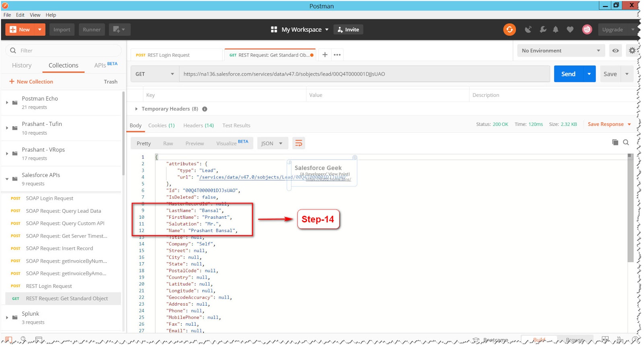Click the response body vertical scrollbar

click(x=630, y=207)
